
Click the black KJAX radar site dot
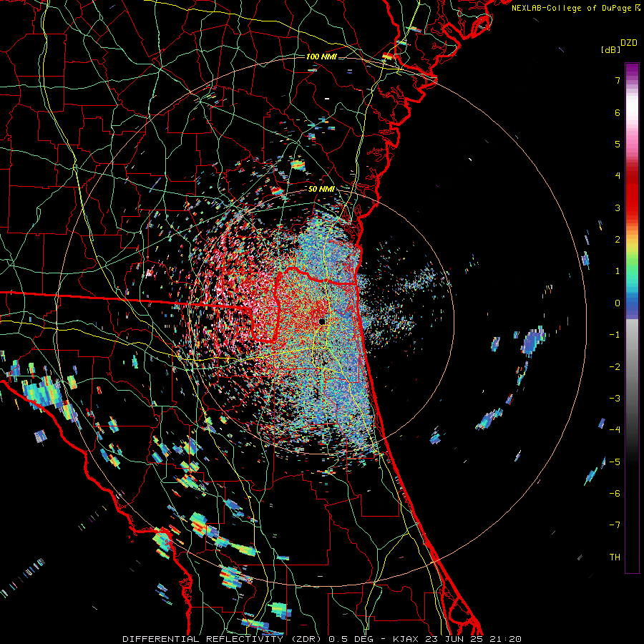(x=322, y=321)
